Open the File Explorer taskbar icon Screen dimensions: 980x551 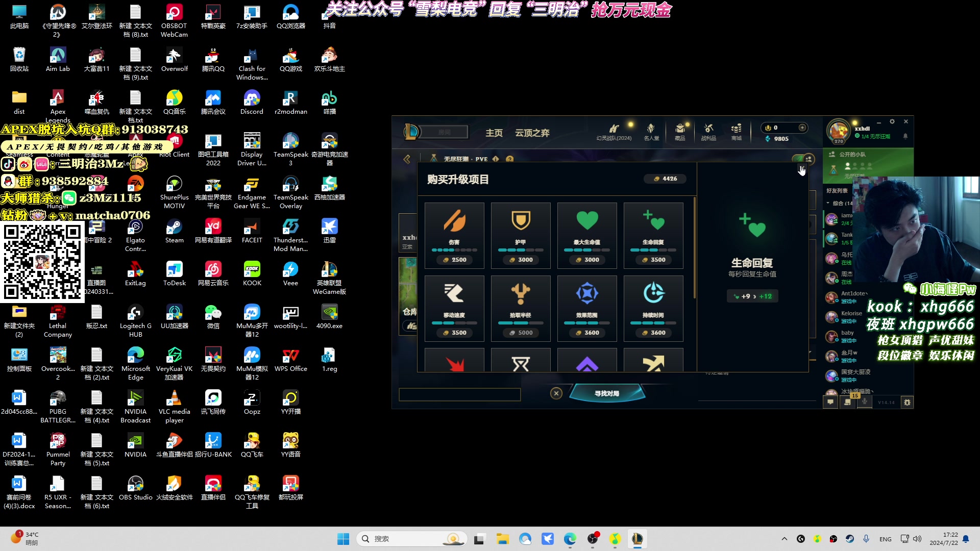[x=502, y=539]
